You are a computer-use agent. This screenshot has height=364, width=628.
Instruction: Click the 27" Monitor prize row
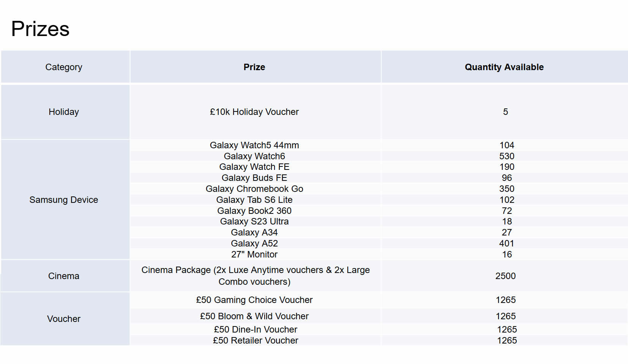pos(254,254)
